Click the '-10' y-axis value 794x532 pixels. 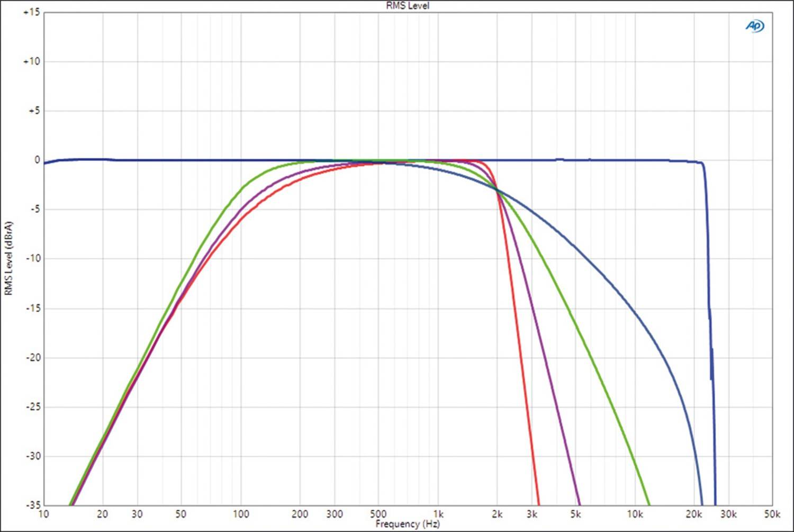click(x=33, y=258)
